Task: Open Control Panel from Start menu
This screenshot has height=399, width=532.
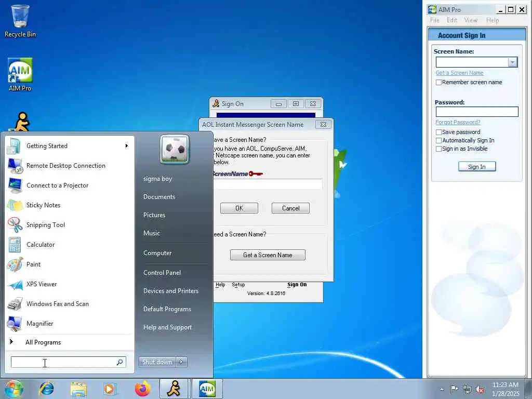Action: pos(162,273)
